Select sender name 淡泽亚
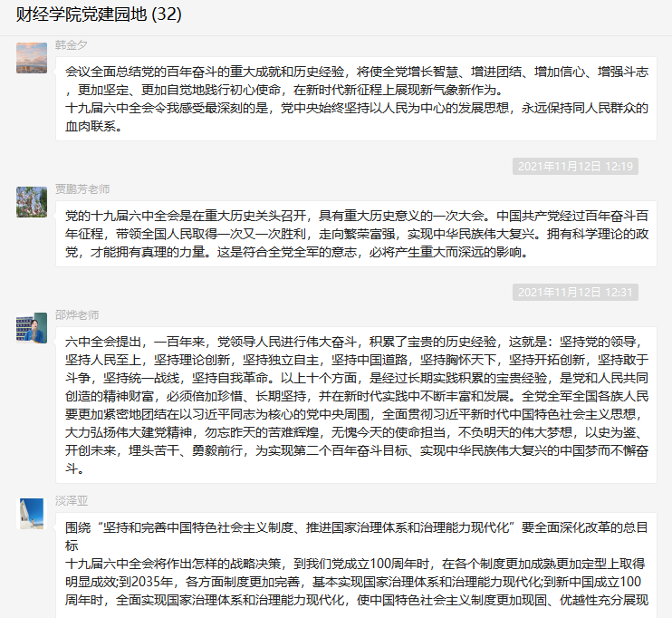The height and width of the screenshot is (618, 672). [x=72, y=500]
